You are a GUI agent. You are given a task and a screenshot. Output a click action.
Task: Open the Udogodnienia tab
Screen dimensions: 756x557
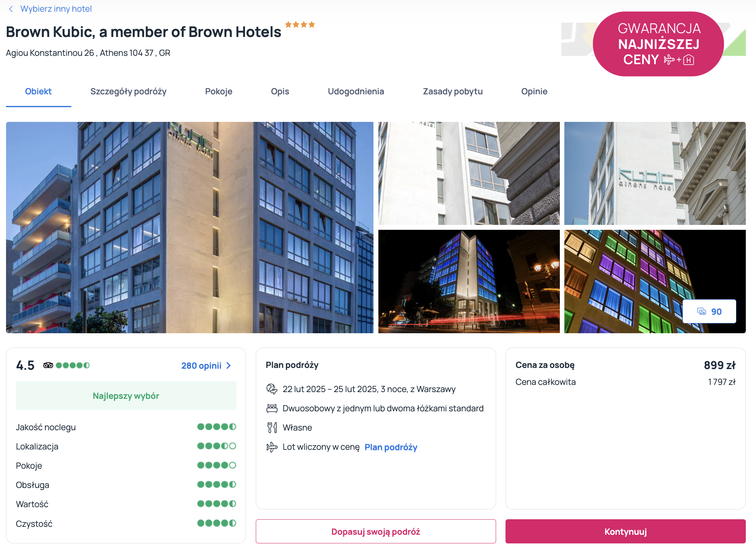(356, 91)
